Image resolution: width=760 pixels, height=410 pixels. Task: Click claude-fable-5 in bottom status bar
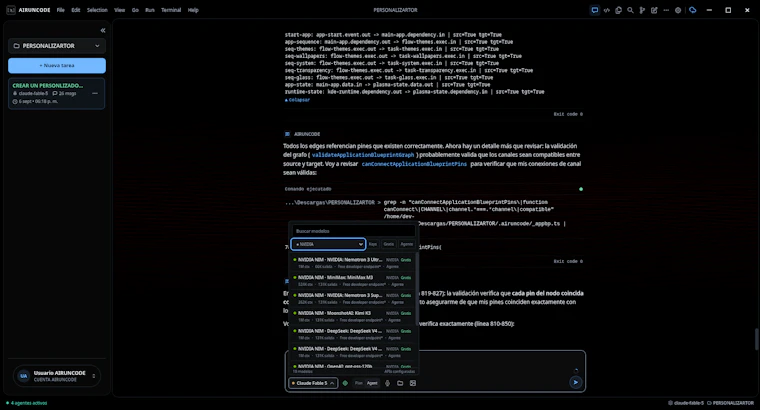tap(685, 403)
